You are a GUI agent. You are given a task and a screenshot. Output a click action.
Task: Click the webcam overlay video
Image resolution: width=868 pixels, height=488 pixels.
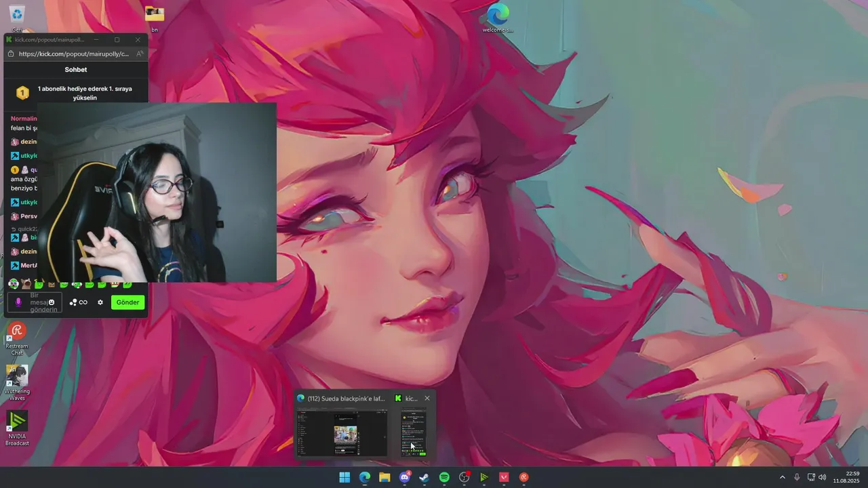click(157, 192)
